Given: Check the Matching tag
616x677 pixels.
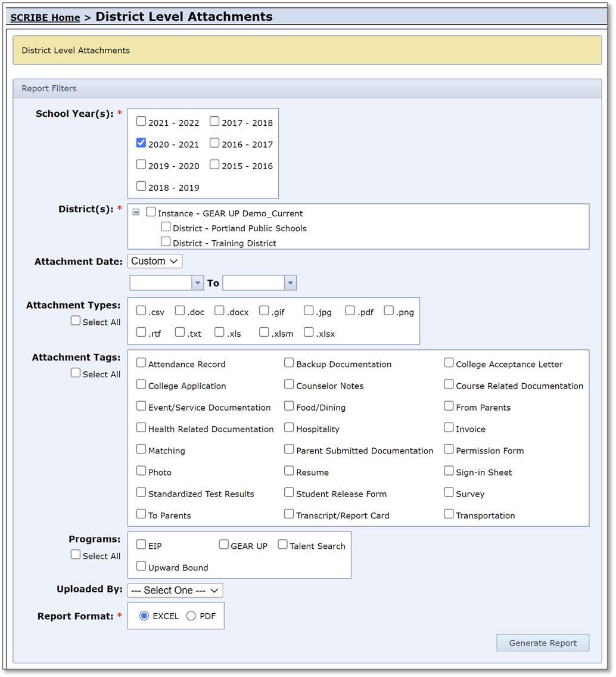Looking at the screenshot, I should pyautogui.click(x=141, y=449).
